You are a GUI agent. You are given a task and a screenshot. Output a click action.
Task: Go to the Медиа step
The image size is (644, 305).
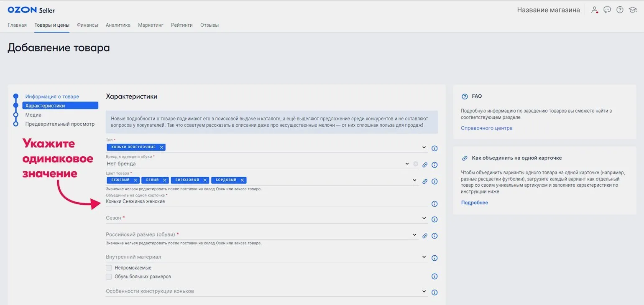click(x=33, y=115)
